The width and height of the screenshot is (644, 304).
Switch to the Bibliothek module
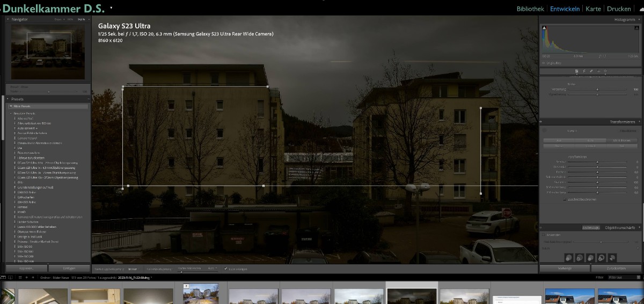coord(530,9)
